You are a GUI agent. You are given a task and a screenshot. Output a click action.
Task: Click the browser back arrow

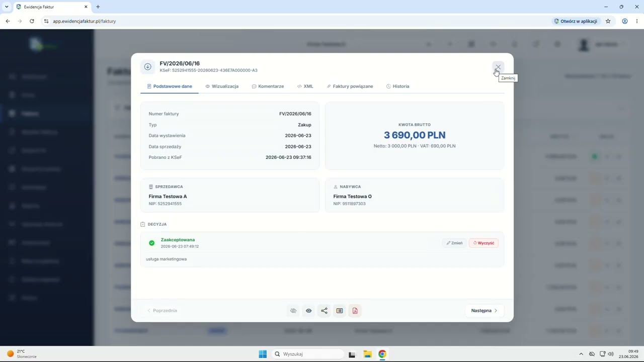pos(8,21)
